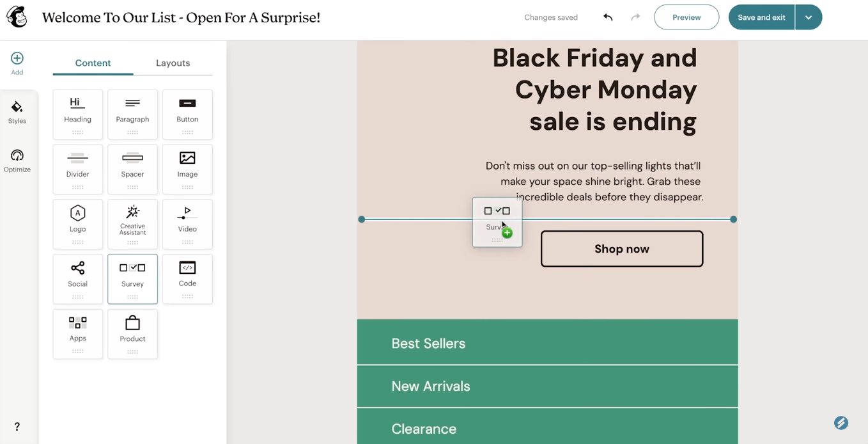The image size is (868, 444).
Task: Switch to the Layouts tab
Action: coord(173,63)
